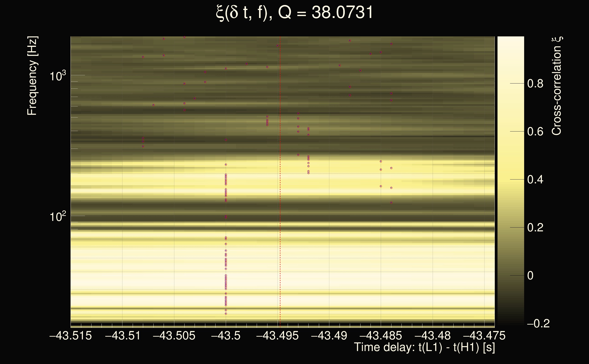Click the -43.495 x-axis tick label
Screen dimensions: 589x364
point(277,336)
